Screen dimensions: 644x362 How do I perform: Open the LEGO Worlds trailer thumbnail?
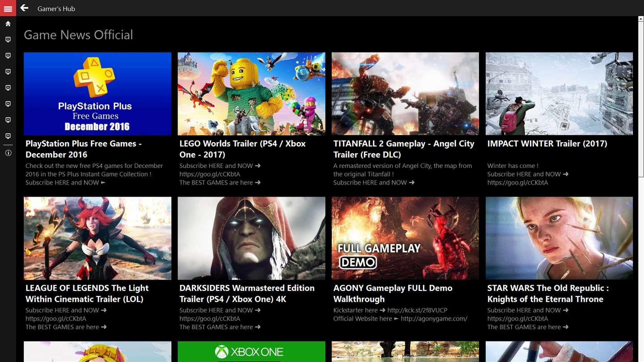251,94
